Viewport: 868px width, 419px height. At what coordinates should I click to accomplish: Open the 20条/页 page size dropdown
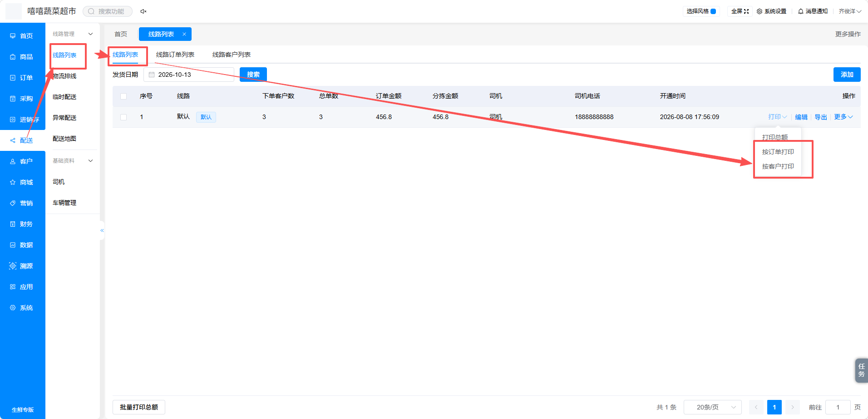pyautogui.click(x=713, y=407)
